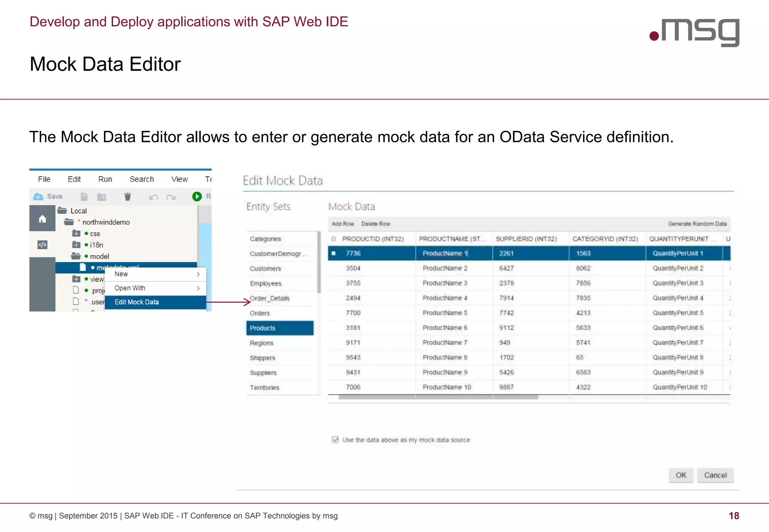Open the code editor sidebar icon
The height and width of the screenshot is (532, 769).
[42, 245]
